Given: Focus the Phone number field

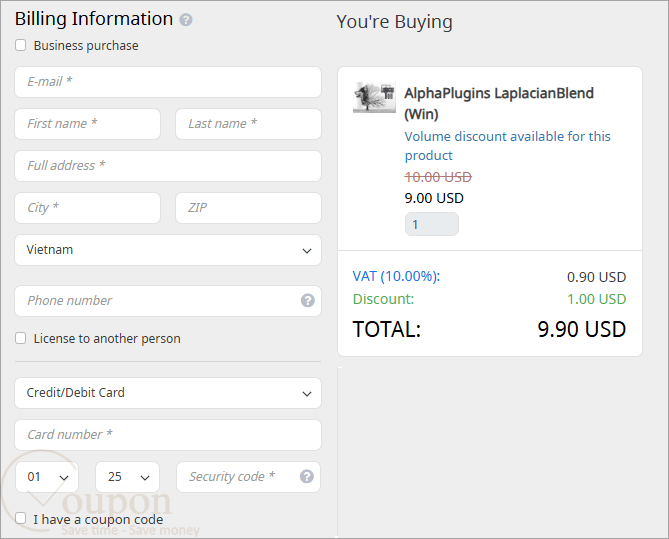Looking at the screenshot, I should point(168,301).
